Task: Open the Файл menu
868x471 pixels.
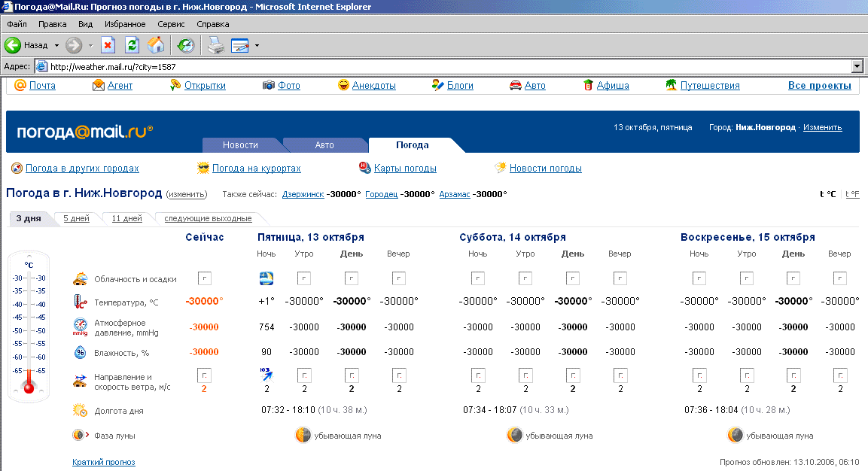Action: pyautogui.click(x=17, y=24)
